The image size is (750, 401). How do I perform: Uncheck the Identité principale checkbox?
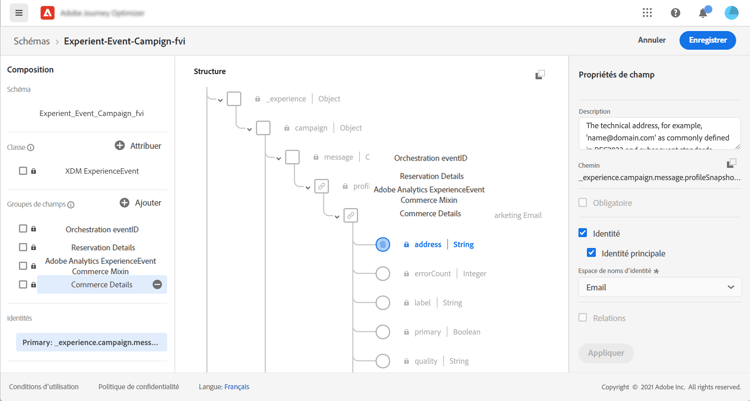point(592,253)
